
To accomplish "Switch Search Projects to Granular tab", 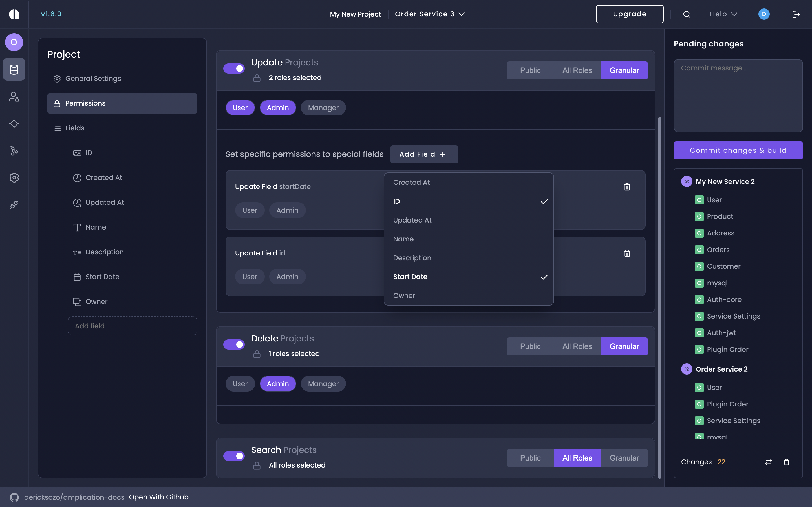I will click(x=624, y=458).
